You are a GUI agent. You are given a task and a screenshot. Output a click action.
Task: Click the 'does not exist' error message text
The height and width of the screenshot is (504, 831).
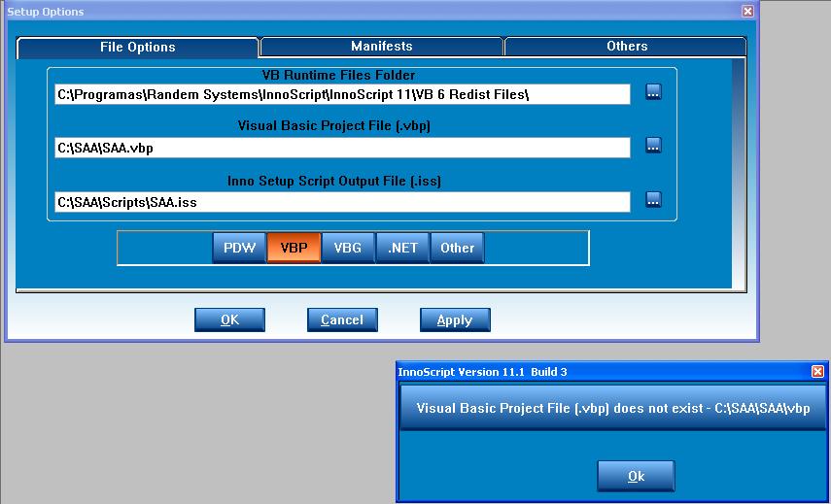coord(613,408)
